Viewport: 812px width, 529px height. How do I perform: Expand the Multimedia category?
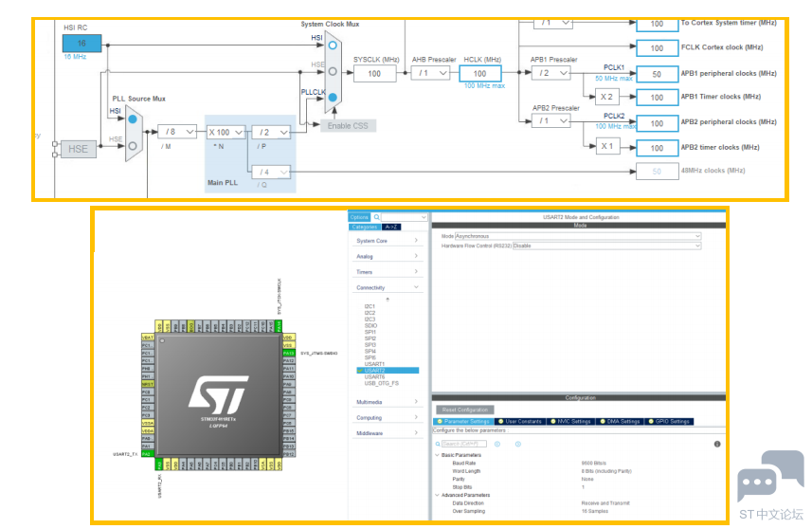pyautogui.click(x=387, y=402)
